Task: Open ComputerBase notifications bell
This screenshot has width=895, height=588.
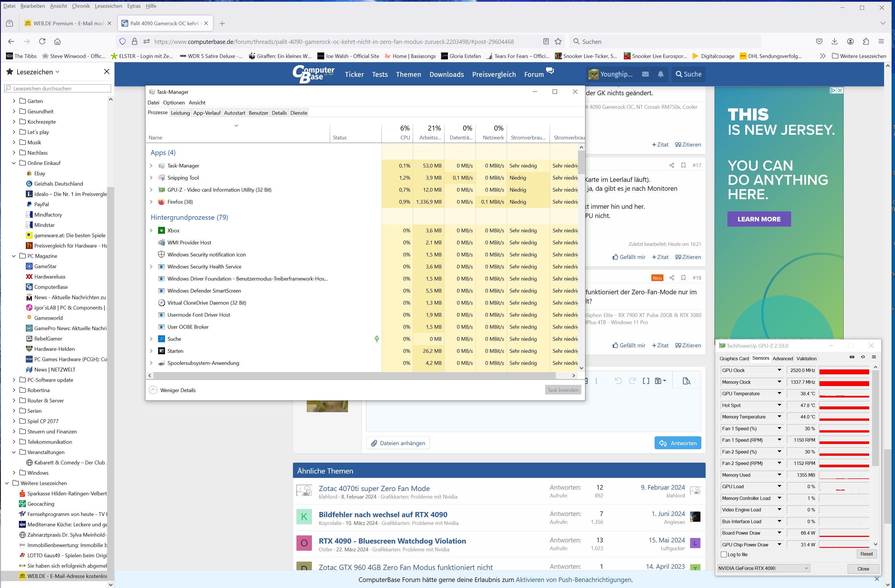Action: coord(660,74)
